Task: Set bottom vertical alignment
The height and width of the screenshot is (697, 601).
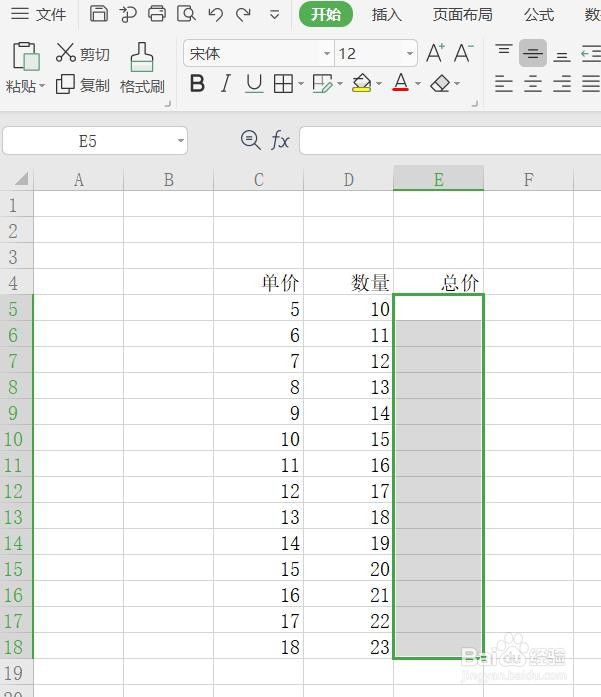Action: click(562, 55)
